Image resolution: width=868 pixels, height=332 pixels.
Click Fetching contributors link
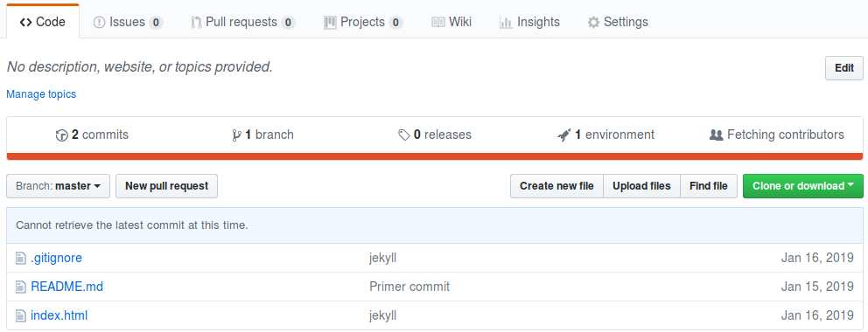click(777, 135)
